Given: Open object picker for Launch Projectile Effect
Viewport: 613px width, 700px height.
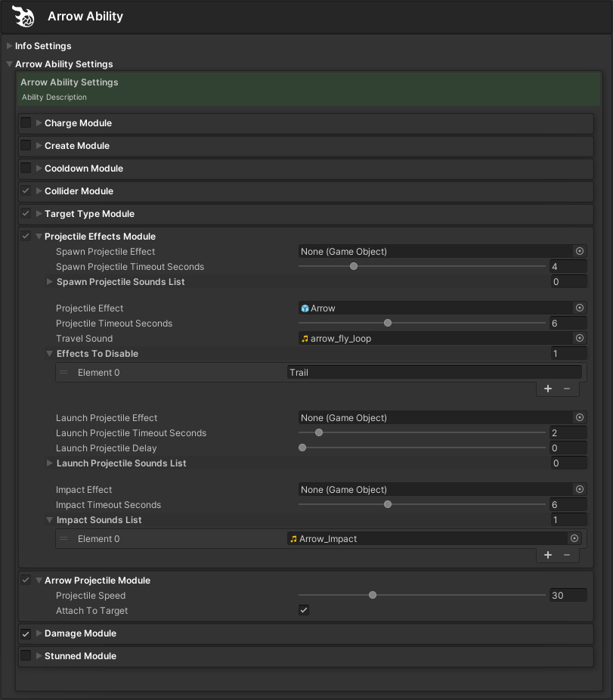Looking at the screenshot, I should pos(580,418).
